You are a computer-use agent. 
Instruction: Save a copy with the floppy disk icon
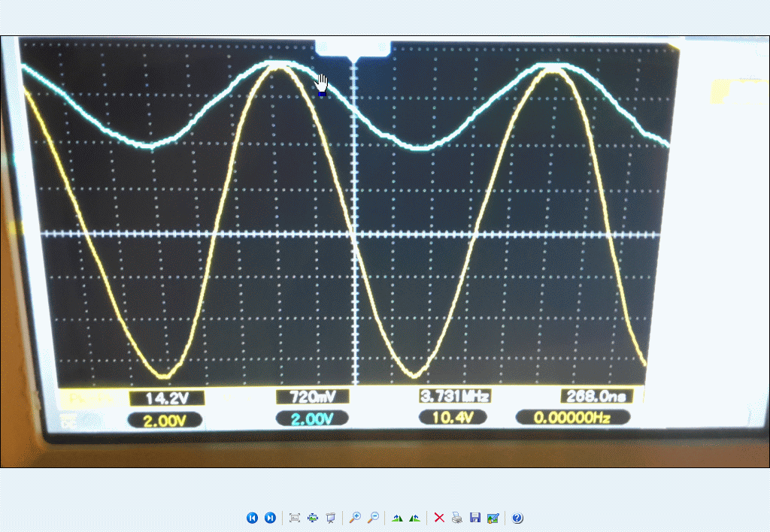474,518
